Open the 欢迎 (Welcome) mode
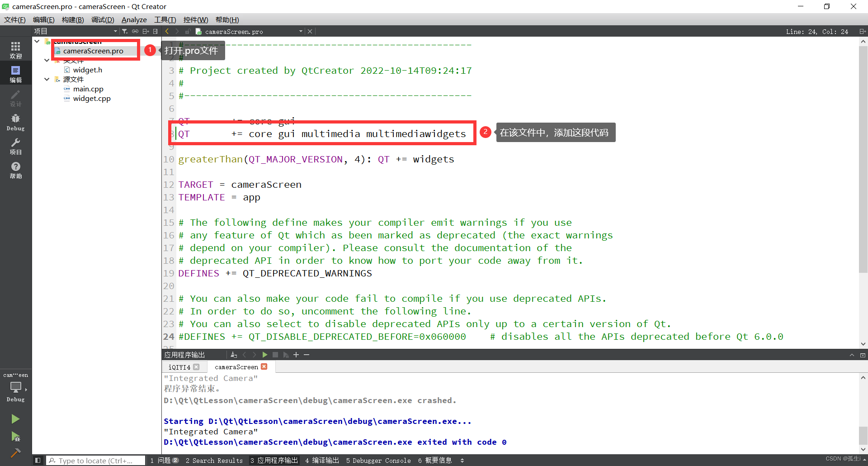The image size is (868, 466). point(16,50)
